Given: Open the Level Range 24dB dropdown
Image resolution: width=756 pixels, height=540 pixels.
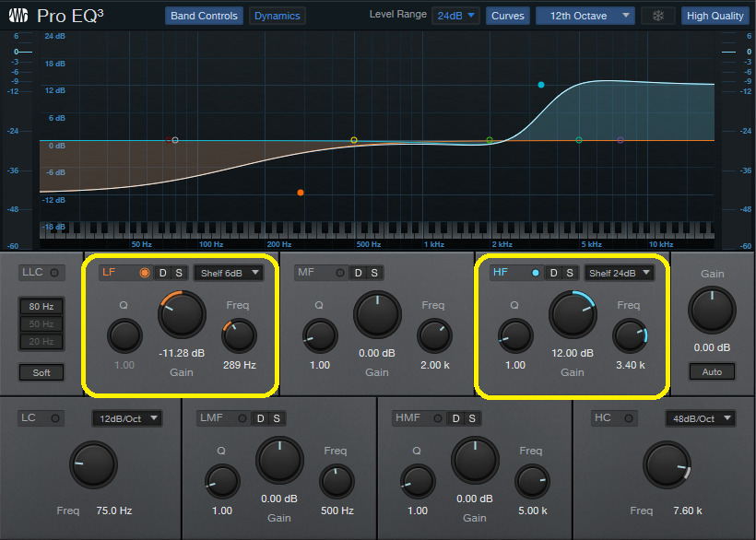Looking at the screenshot, I should (x=455, y=15).
